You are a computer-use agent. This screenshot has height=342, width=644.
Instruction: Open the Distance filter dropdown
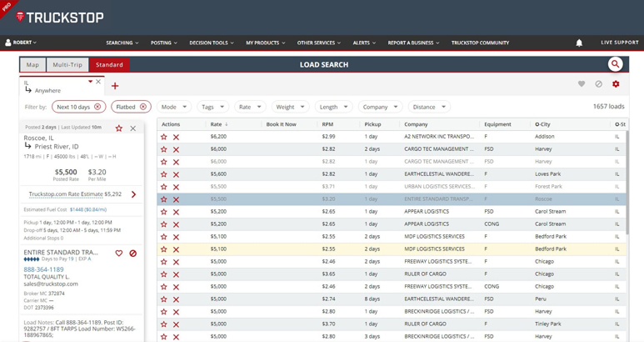coord(429,107)
